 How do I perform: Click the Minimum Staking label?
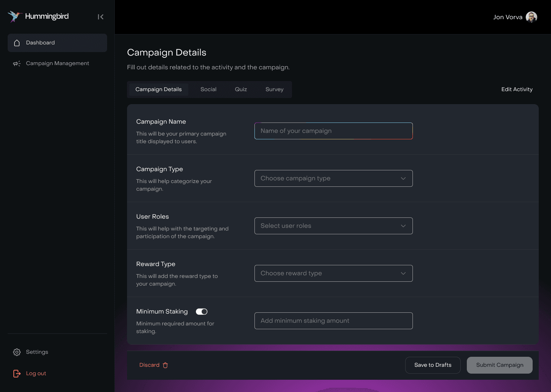pyautogui.click(x=162, y=312)
